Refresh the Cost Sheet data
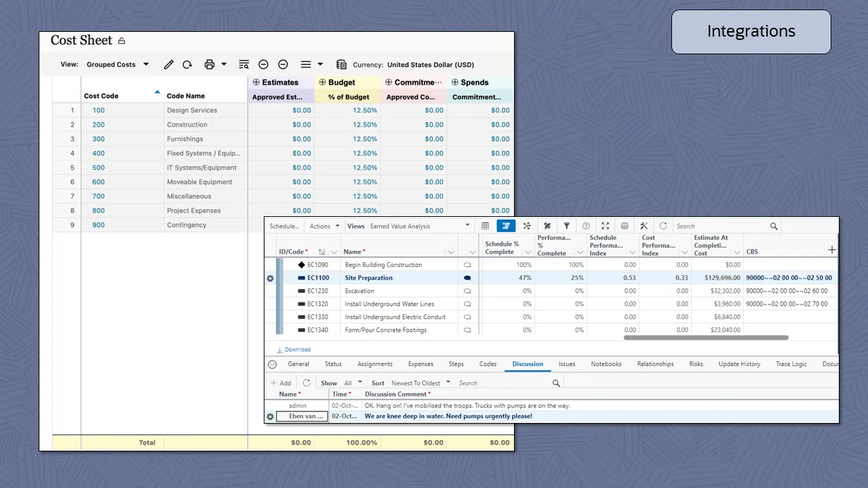The width and height of the screenshot is (868, 488). click(187, 64)
